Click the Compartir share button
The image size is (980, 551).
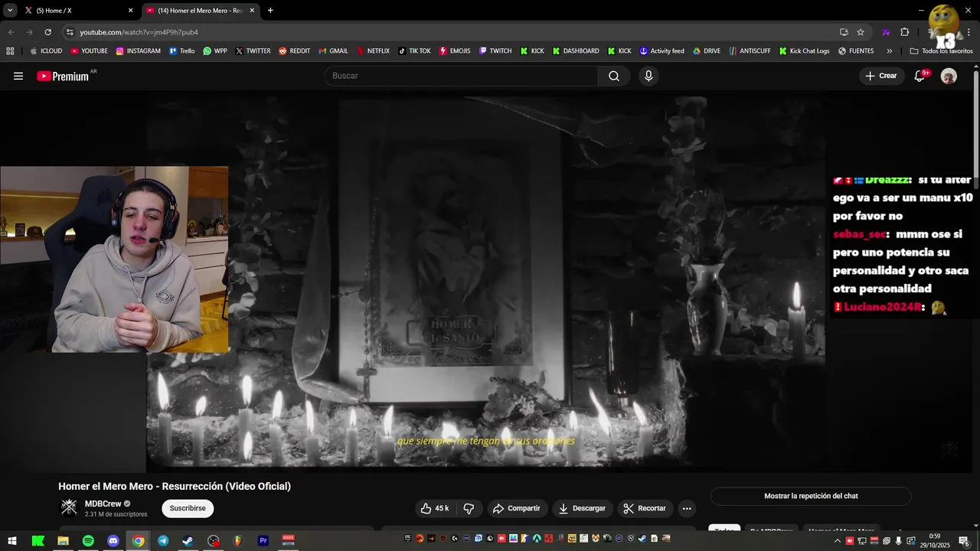517,508
